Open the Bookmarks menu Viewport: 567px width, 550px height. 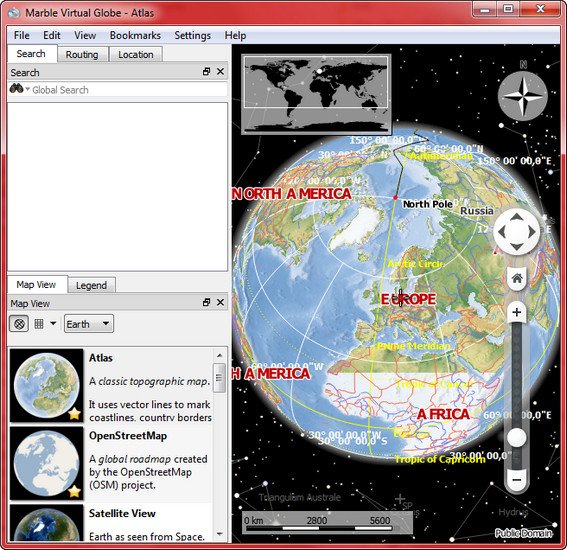pyautogui.click(x=135, y=35)
